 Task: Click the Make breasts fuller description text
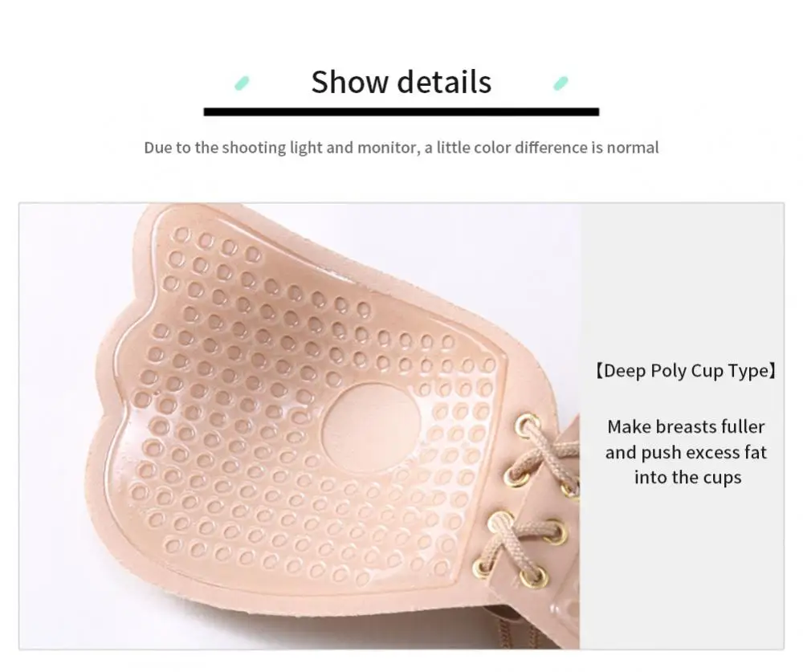coord(686,452)
